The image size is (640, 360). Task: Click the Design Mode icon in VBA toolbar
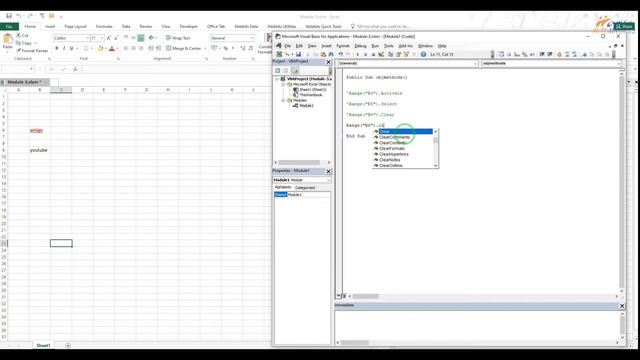(382, 54)
